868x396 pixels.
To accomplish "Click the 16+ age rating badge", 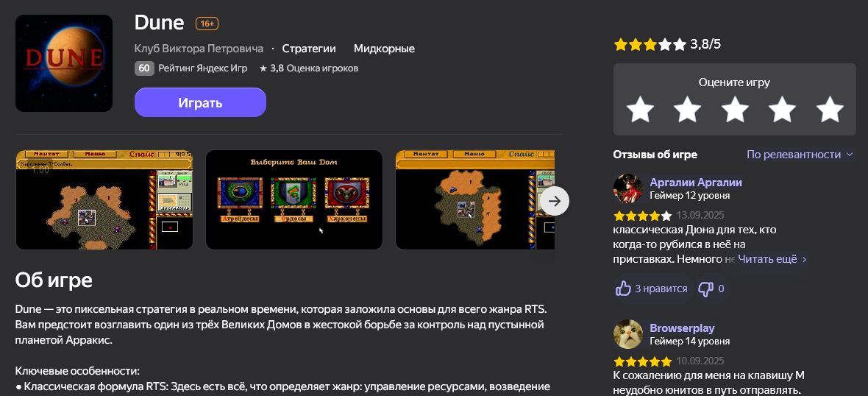I will coord(207,24).
